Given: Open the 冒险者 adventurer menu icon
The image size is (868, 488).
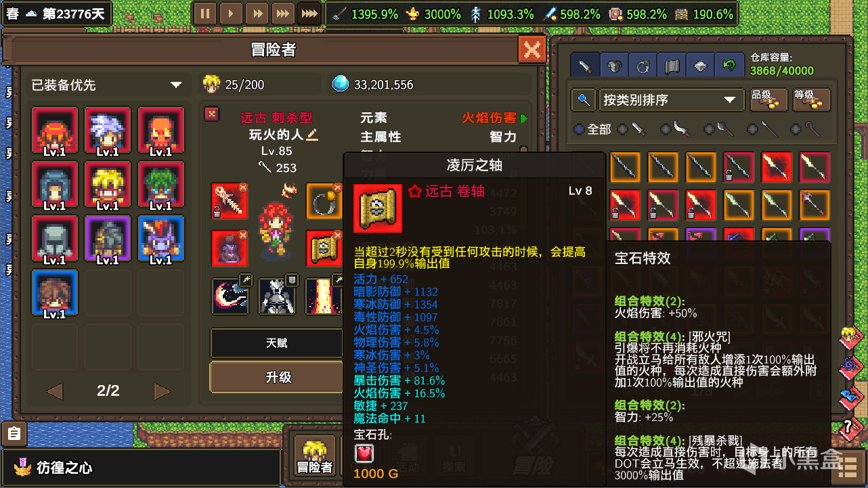Looking at the screenshot, I should click(x=315, y=456).
